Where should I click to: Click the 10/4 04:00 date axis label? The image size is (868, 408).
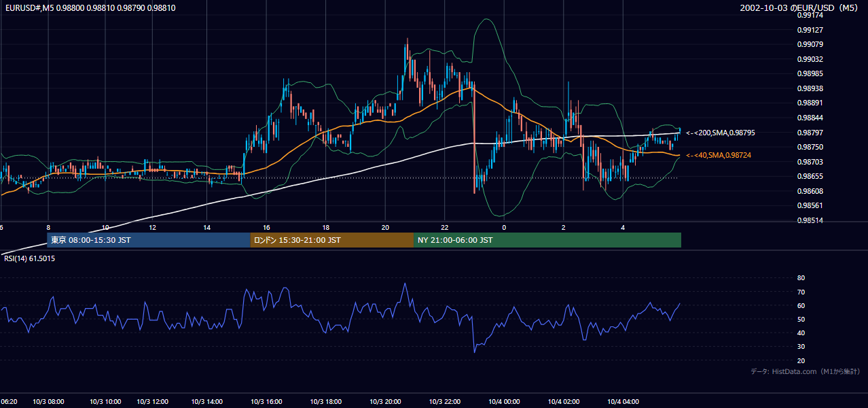623,402
